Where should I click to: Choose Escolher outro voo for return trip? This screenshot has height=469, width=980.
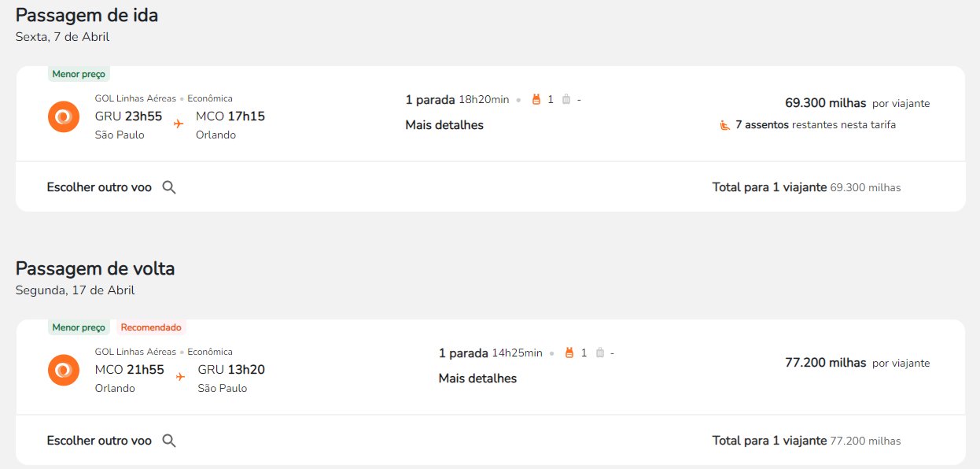[99, 441]
